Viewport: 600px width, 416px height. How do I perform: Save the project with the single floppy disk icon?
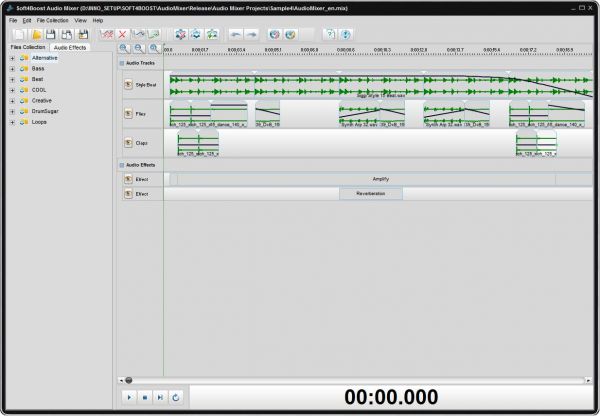[x=51, y=34]
